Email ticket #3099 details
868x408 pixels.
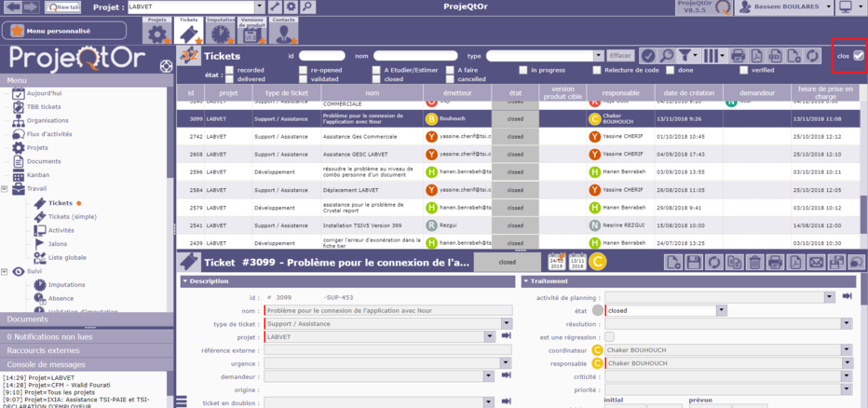(816, 262)
